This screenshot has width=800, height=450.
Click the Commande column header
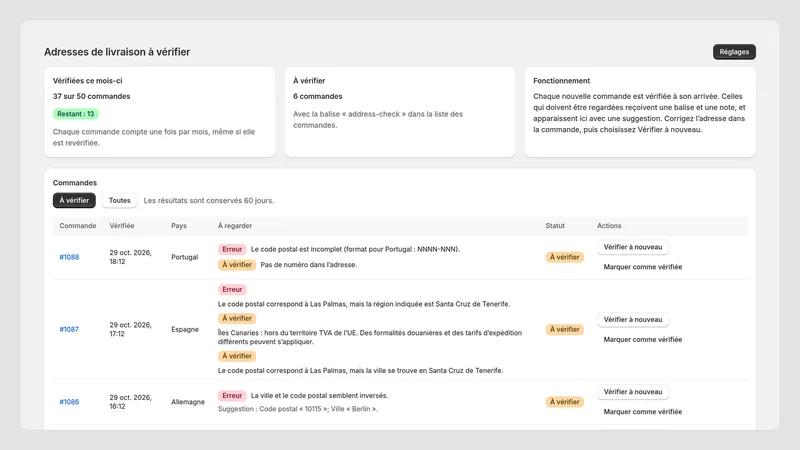coord(78,226)
